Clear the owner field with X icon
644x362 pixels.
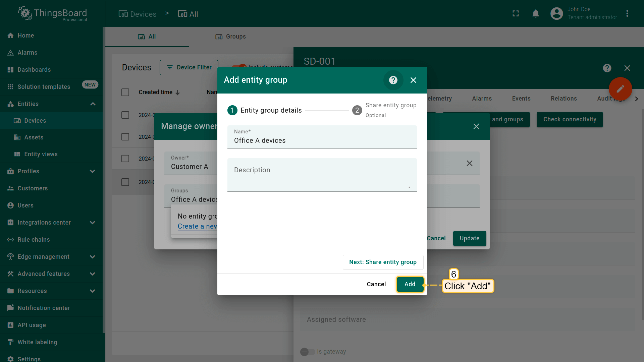tap(469, 163)
